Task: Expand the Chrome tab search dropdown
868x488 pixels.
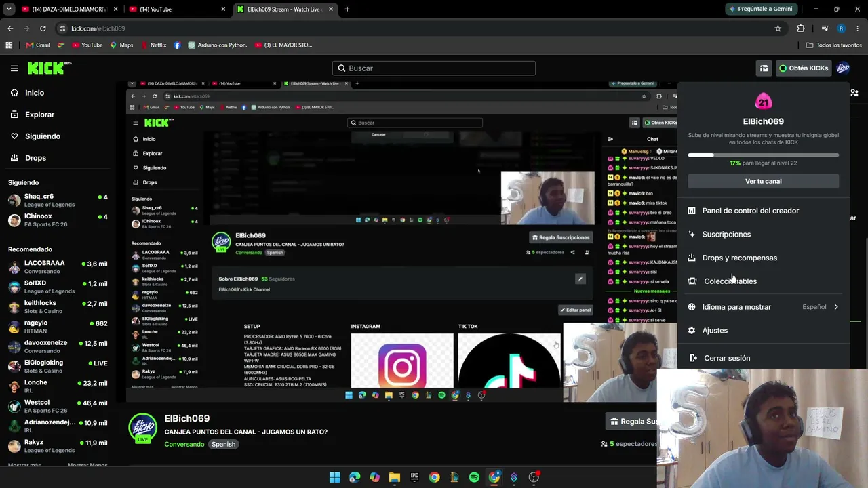Action: [x=9, y=9]
